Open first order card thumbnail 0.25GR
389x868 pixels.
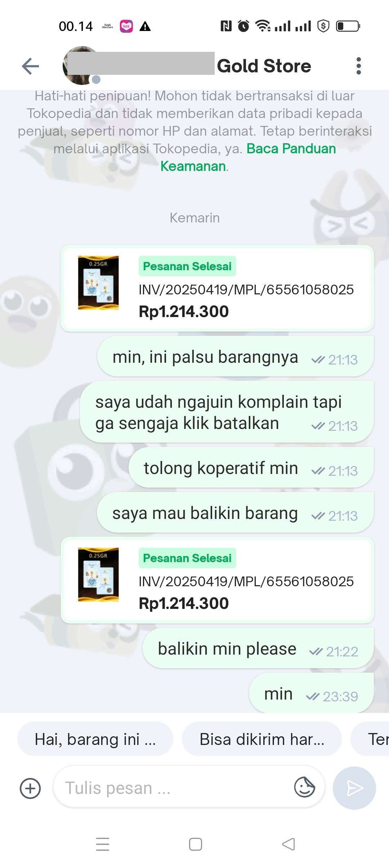pyautogui.click(x=98, y=283)
